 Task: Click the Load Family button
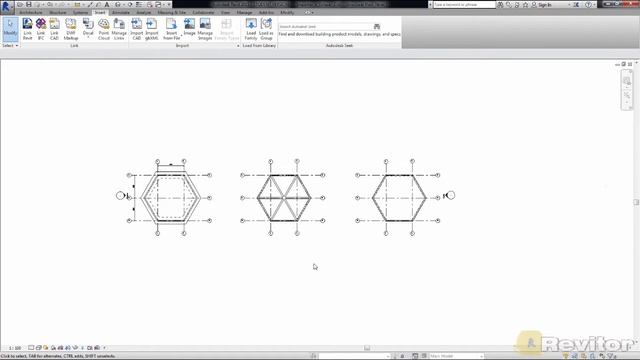tap(251, 29)
